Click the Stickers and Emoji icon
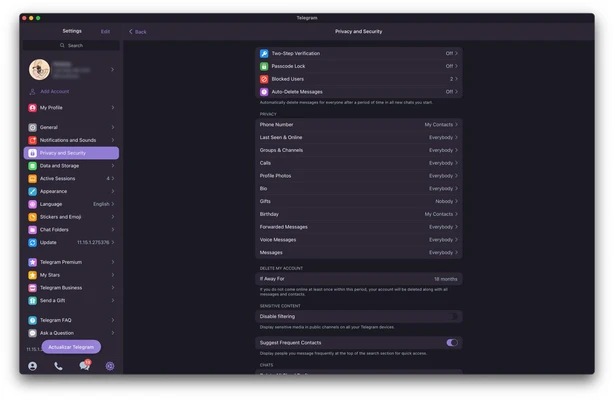This screenshot has width=614, height=400. click(33, 217)
